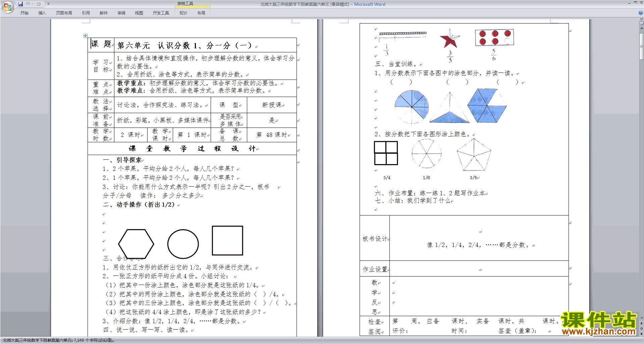Click the Previous Page double-arrow button
Image resolution: width=644 pixels, height=344 pixels.
pyautogui.click(x=642, y=324)
